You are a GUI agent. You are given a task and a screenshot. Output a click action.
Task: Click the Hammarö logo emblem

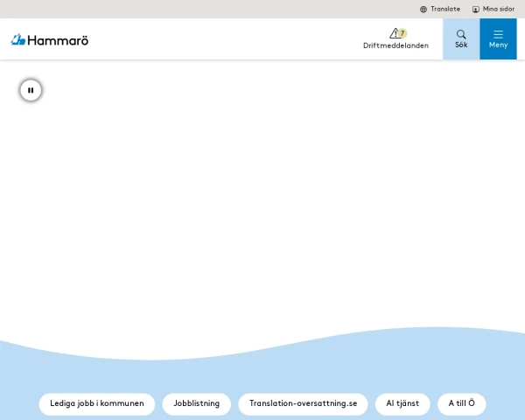[x=17, y=39]
